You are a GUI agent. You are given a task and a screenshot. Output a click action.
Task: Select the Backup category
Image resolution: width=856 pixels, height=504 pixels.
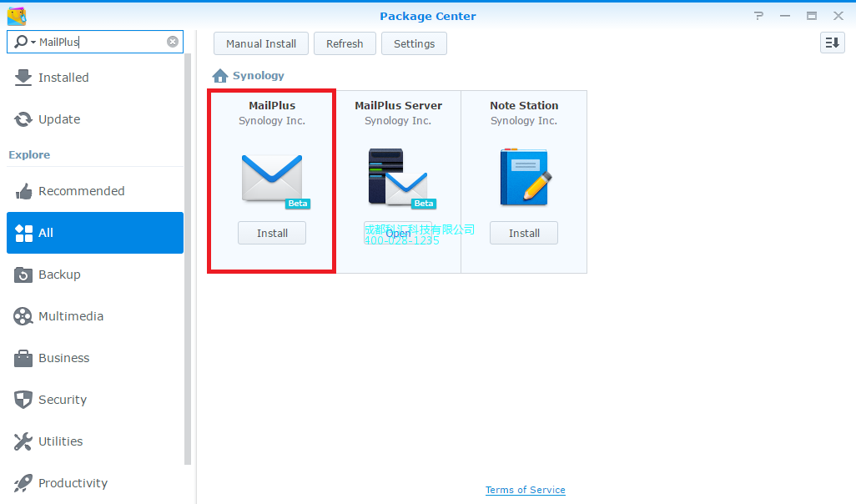[x=95, y=275]
